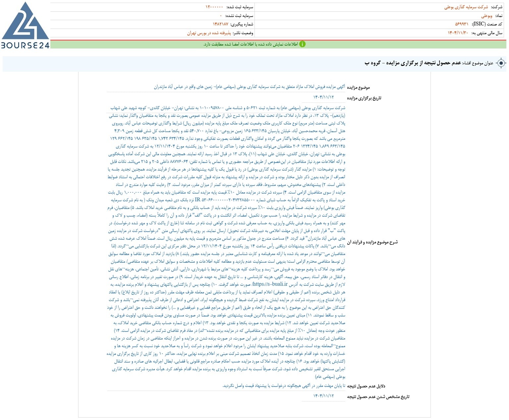The width and height of the screenshot is (509, 420).
Task: Click the 'موضوع مزایده' field label
Action: point(358,87)
